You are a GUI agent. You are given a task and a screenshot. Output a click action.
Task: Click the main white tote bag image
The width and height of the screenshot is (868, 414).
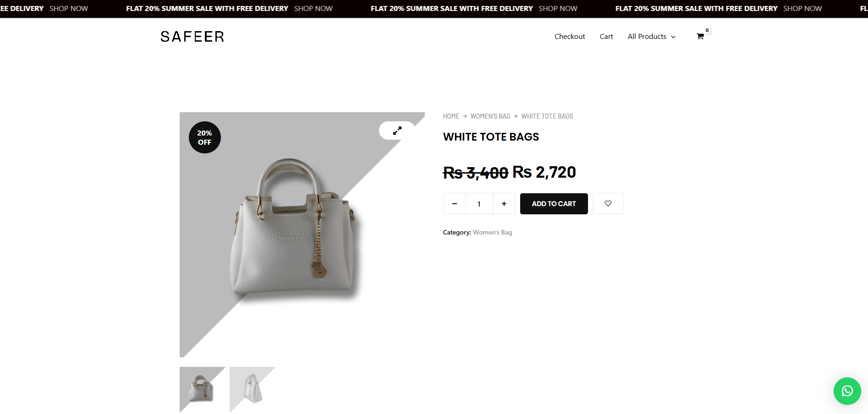(293, 229)
